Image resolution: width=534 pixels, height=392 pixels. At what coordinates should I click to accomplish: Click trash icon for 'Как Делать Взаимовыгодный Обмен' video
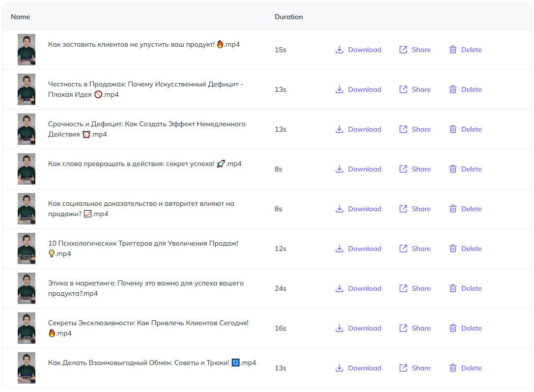(x=453, y=368)
